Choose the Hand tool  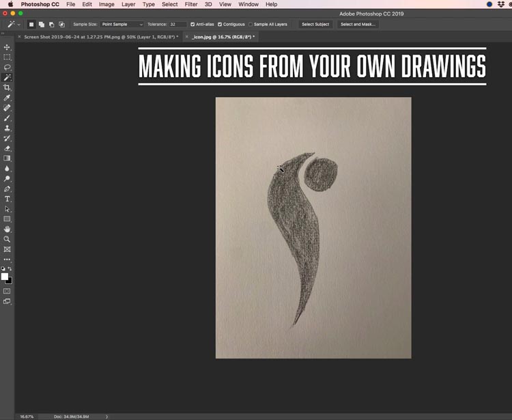tap(7, 229)
